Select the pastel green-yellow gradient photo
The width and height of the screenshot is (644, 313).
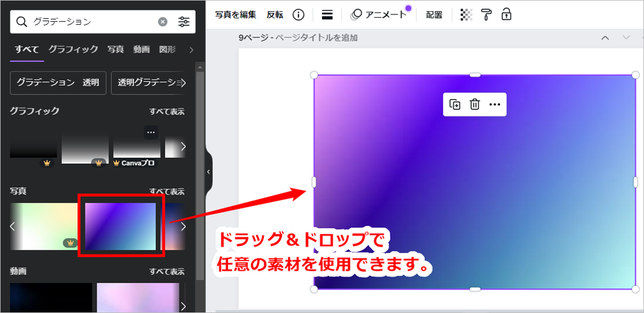pos(45,226)
